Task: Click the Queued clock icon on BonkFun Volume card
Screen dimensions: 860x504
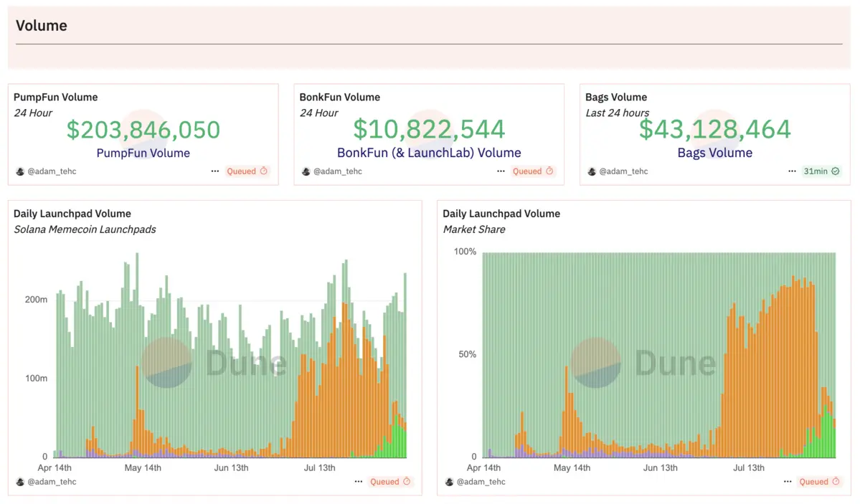Action: [x=549, y=171]
